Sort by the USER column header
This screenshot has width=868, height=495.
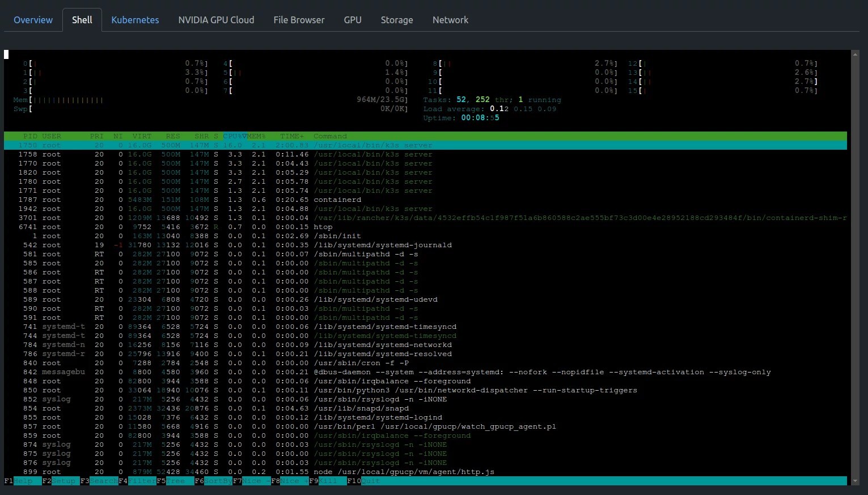click(x=52, y=136)
